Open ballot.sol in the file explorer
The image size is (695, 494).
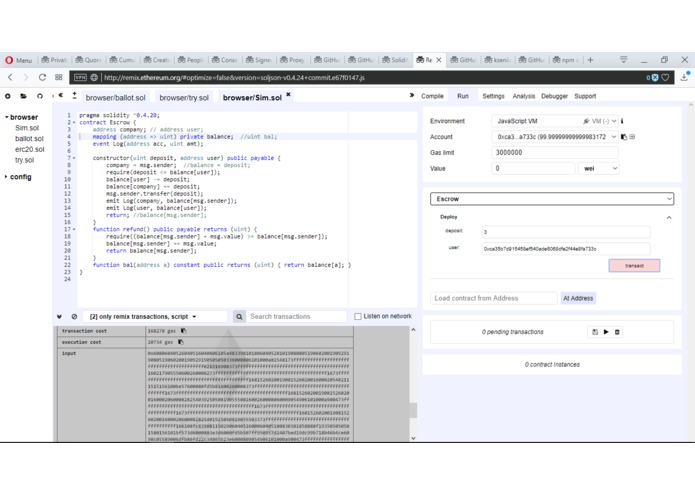pyautogui.click(x=29, y=139)
